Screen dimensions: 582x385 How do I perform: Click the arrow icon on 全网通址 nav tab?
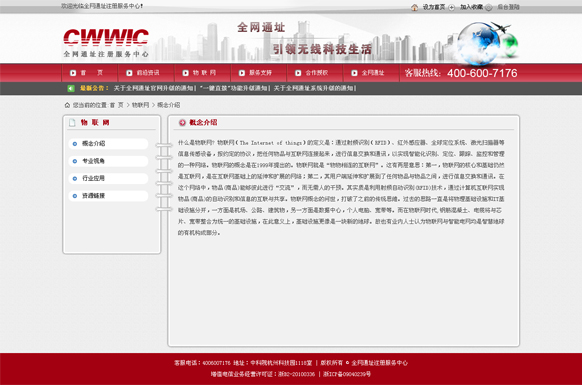click(x=355, y=73)
